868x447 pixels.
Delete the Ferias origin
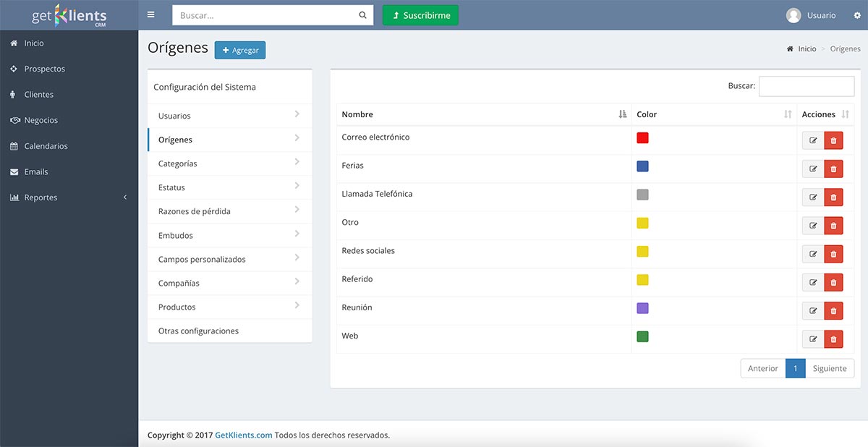pos(833,169)
